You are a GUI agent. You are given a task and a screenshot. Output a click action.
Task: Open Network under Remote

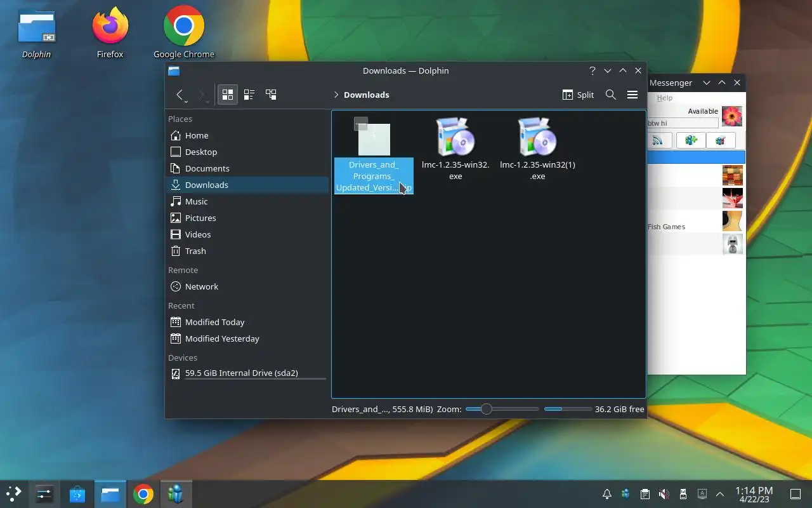247,286
